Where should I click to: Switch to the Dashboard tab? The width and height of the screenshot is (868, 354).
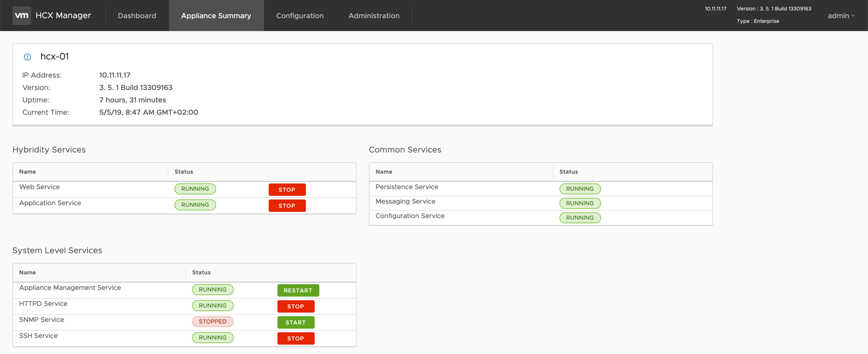click(137, 16)
